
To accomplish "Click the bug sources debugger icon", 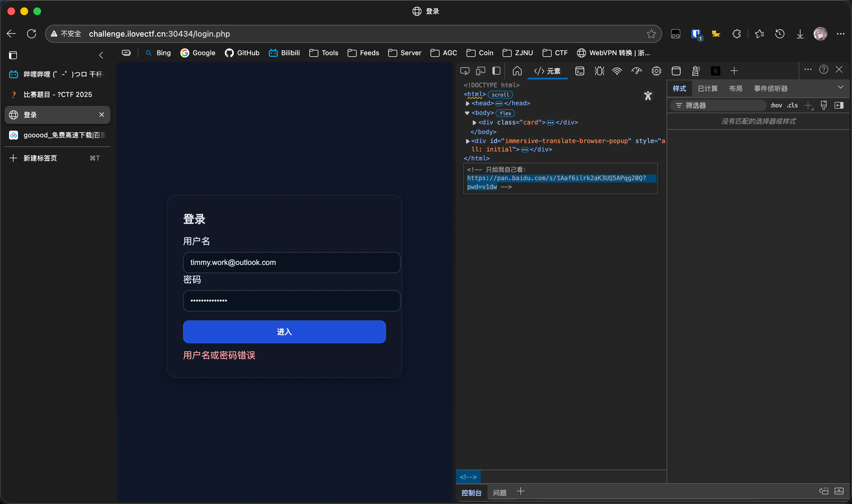I will (599, 71).
